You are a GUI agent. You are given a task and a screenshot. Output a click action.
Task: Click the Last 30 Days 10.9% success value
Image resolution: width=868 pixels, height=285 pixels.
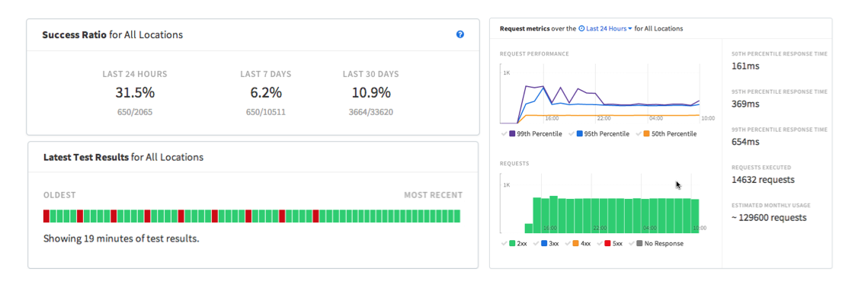pos(370,92)
